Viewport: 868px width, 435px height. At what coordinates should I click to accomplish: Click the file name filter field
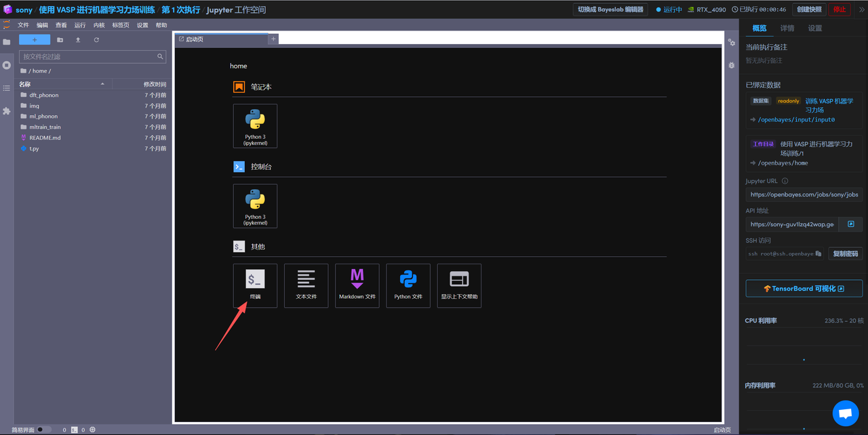[x=93, y=57]
